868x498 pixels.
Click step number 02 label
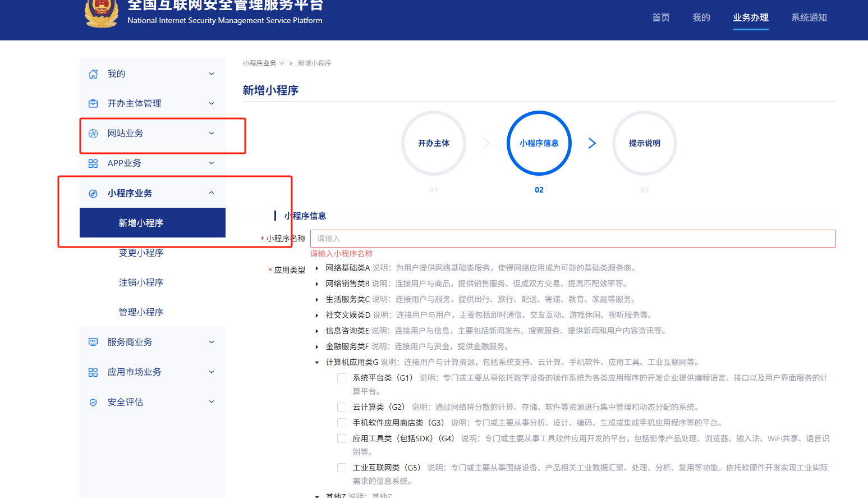[x=539, y=190]
